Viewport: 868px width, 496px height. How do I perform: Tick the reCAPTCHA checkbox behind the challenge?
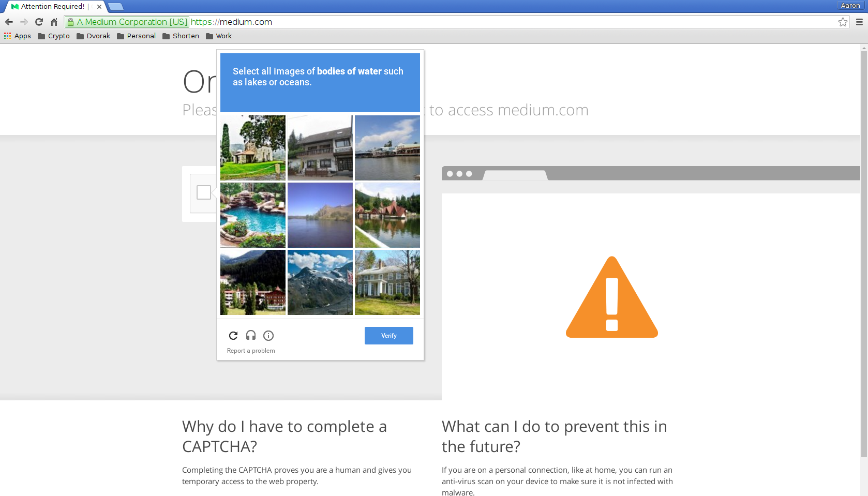pos(204,192)
